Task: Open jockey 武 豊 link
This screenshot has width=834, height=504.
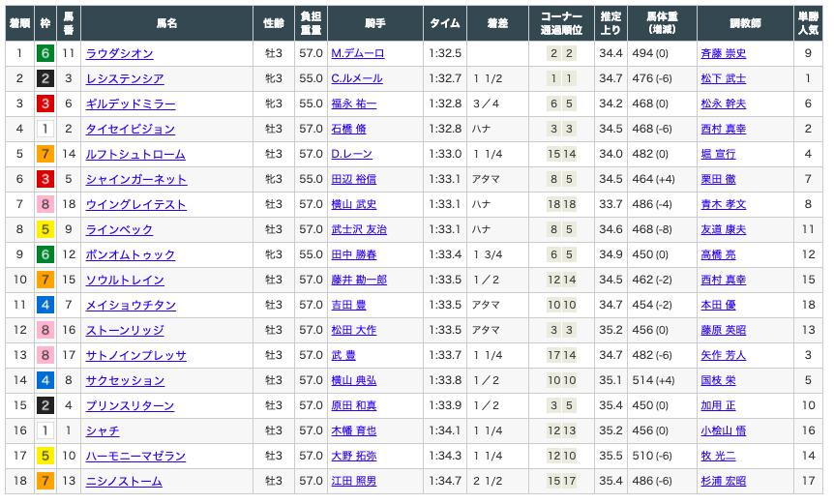Action: 343,356
